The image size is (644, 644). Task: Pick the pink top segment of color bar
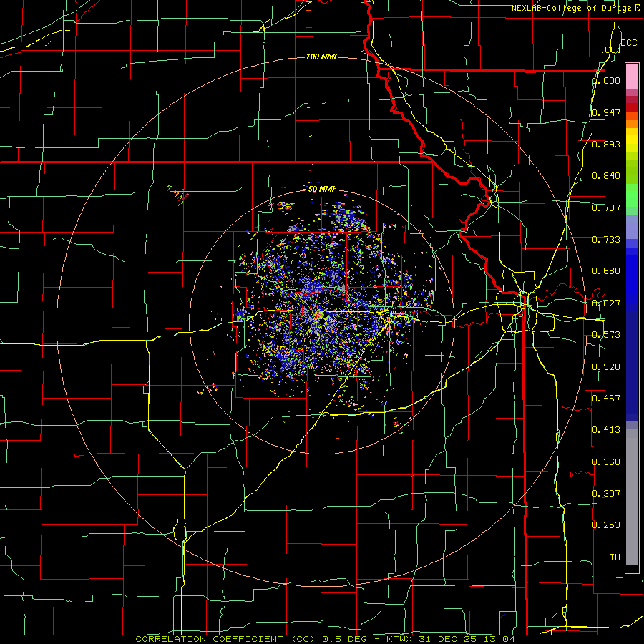(x=632, y=76)
